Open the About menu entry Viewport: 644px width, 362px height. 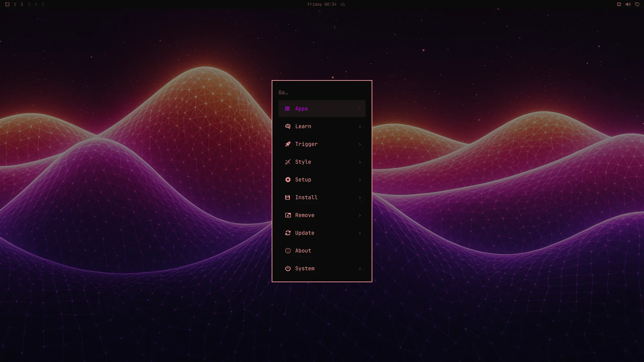click(322, 251)
